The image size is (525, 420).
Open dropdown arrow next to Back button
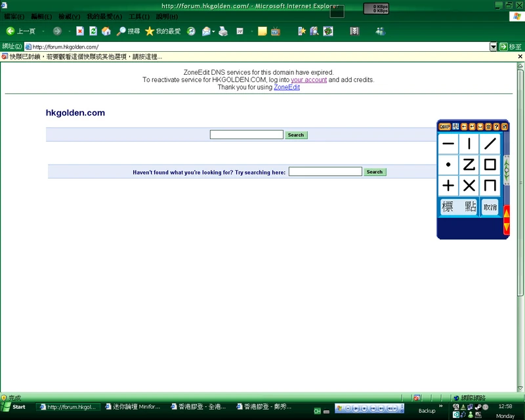tap(43, 31)
